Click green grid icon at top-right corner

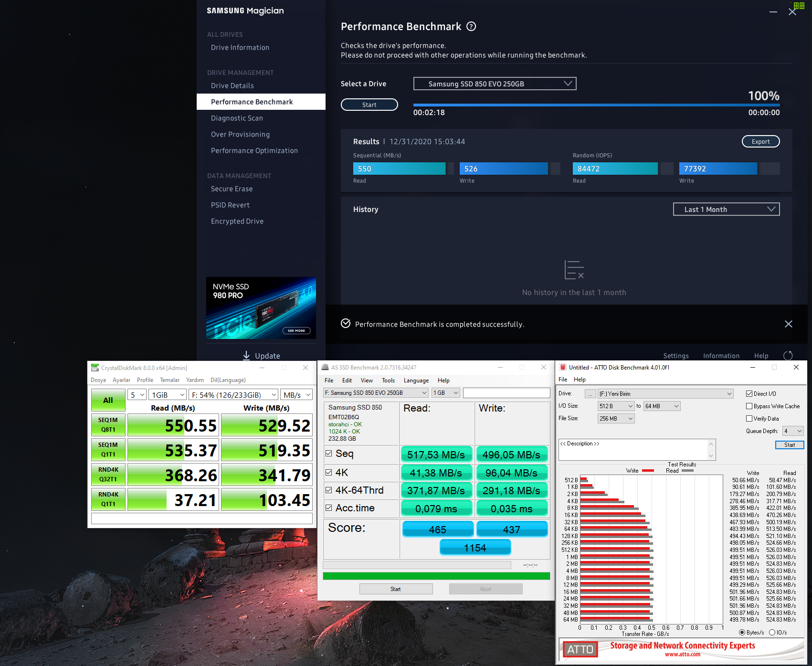799,6
